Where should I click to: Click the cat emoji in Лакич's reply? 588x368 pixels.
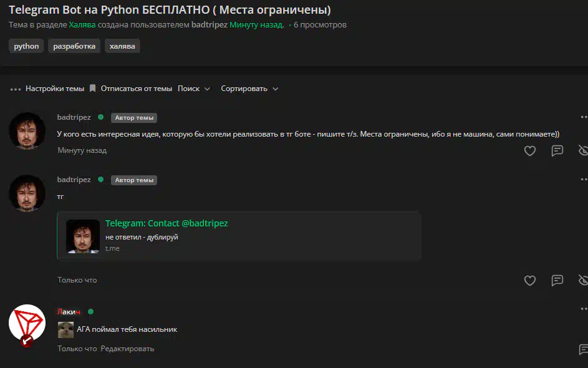click(x=65, y=330)
